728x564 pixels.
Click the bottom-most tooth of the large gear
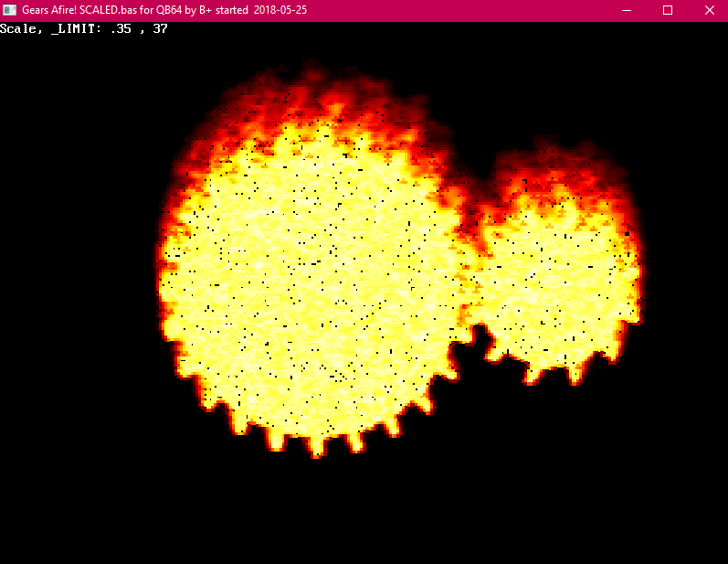tap(317, 448)
